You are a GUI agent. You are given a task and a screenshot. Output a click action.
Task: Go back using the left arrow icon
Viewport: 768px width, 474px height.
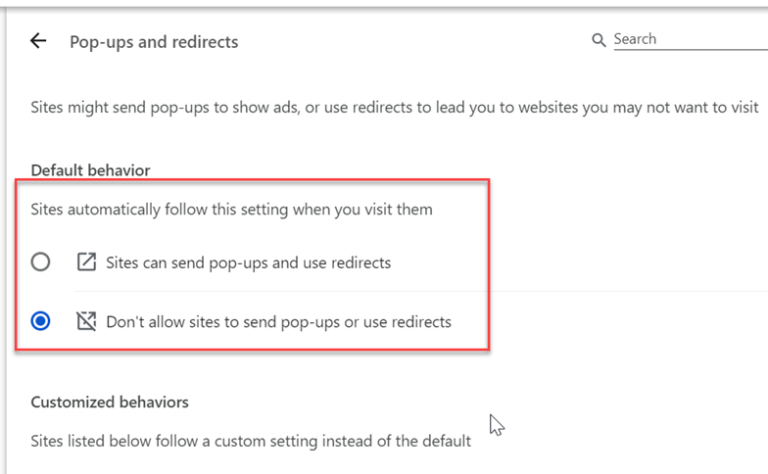click(x=38, y=41)
